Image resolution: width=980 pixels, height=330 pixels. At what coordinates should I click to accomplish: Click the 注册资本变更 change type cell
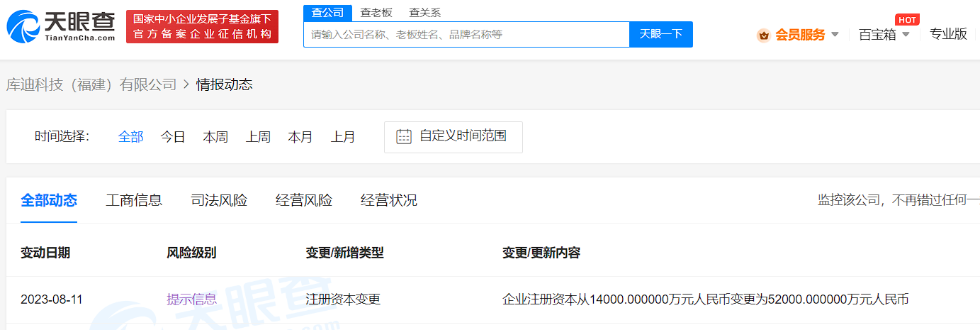(343, 299)
